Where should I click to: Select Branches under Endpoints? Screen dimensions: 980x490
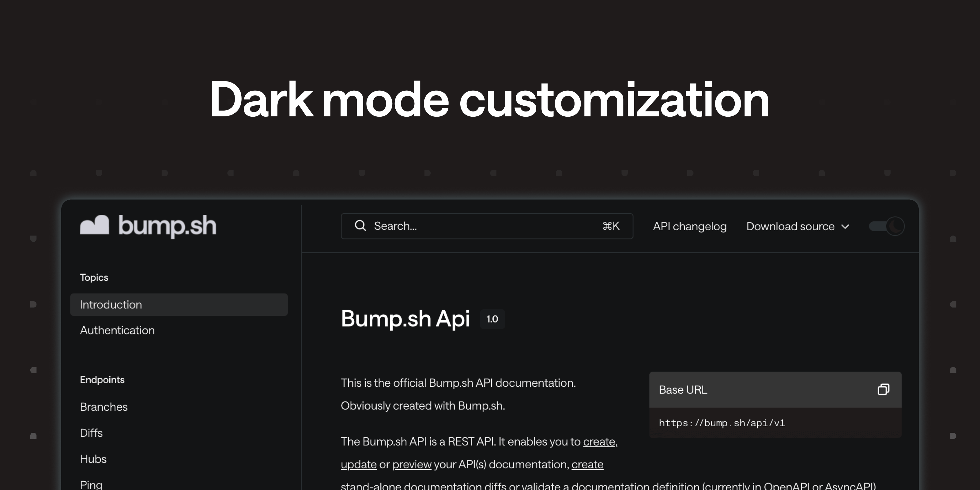pos(104,407)
